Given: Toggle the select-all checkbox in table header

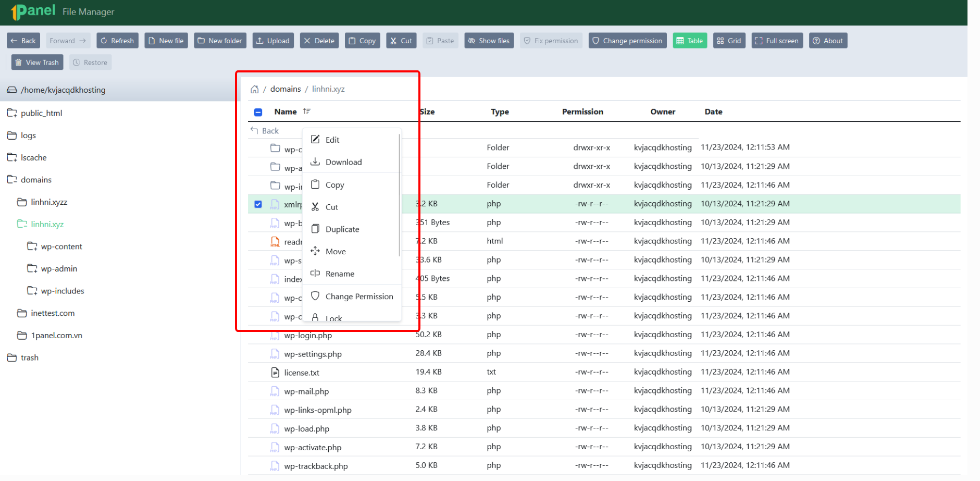Looking at the screenshot, I should point(258,112).
